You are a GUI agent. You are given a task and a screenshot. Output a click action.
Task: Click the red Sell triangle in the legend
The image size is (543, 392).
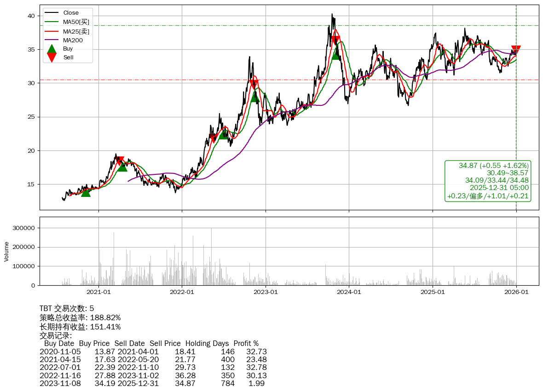[x=52, y=57]
